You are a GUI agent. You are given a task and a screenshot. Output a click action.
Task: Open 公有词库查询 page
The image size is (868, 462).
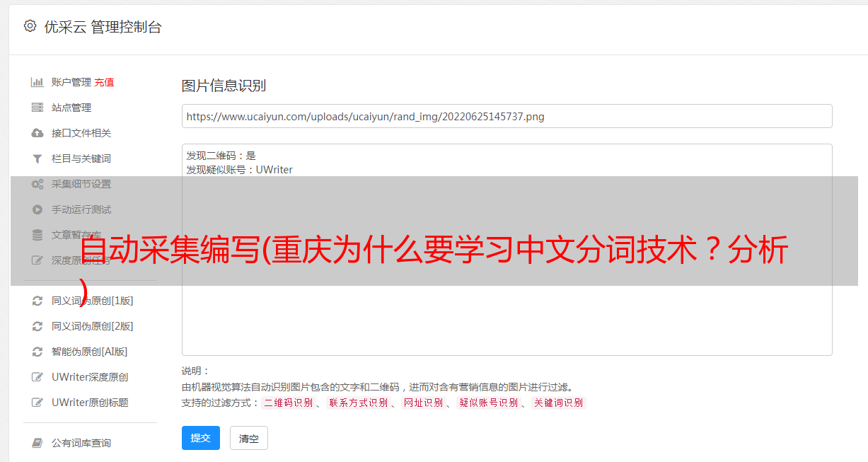[x=81, y=443]
